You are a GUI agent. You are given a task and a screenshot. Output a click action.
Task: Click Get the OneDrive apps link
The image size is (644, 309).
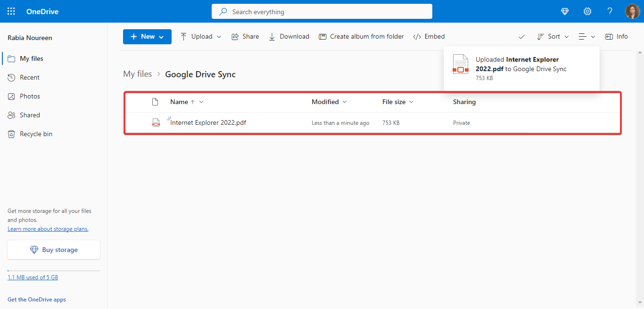(x=37, y=300)
